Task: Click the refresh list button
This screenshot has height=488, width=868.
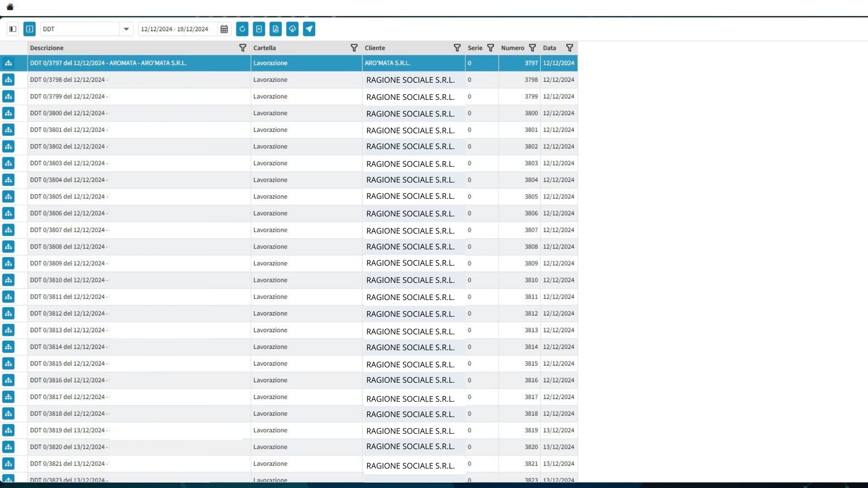Action: tap(242, 29)
